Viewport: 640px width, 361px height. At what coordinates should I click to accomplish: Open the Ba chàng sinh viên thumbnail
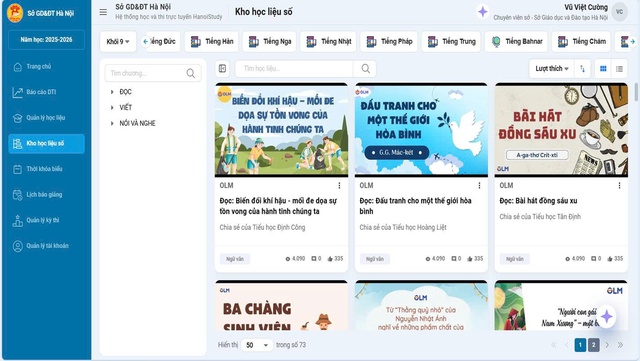(282, 305)
